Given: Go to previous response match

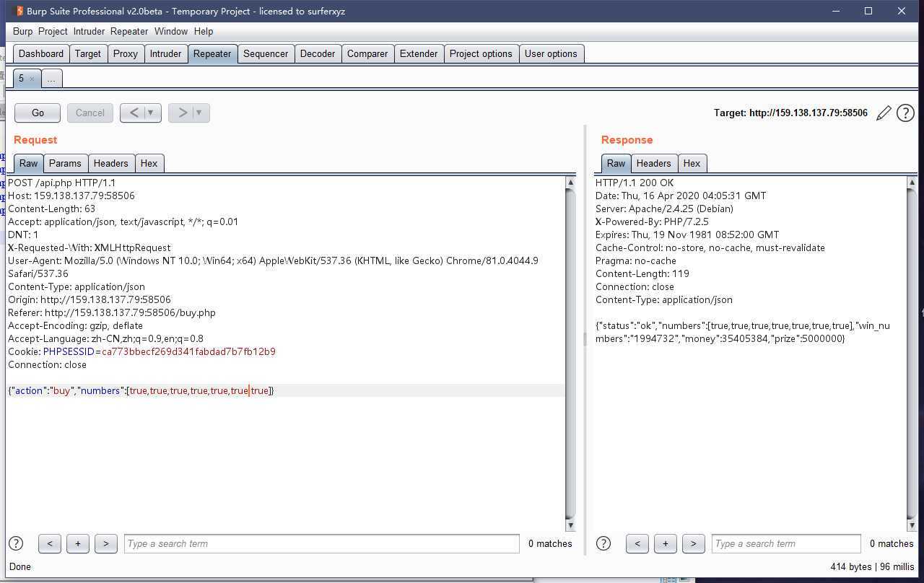Looking at the screenshot, I should point(637,543).
